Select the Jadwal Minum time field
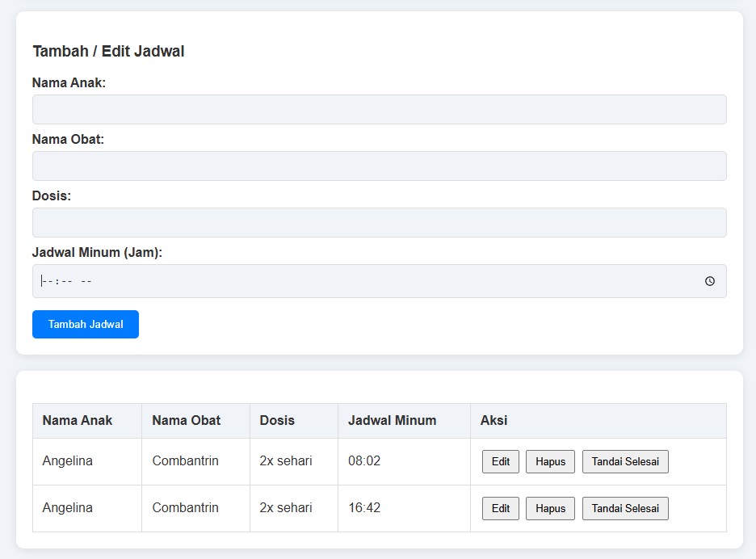This screenshot has height=559, width=756. tap(380, 281)
